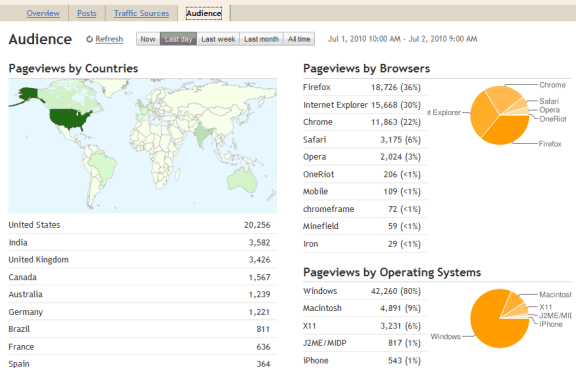This screenshot has width=576, height=368.
Task: Switch to the Posts tab
Action: click(87, 13)
